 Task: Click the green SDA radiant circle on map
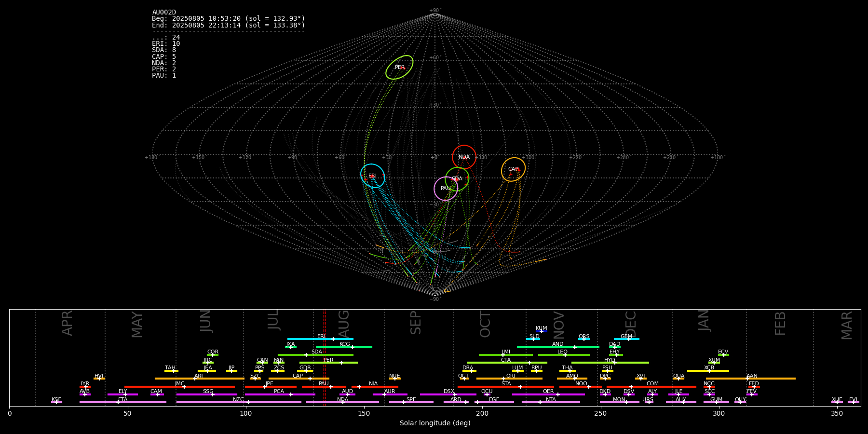(457, 179)
